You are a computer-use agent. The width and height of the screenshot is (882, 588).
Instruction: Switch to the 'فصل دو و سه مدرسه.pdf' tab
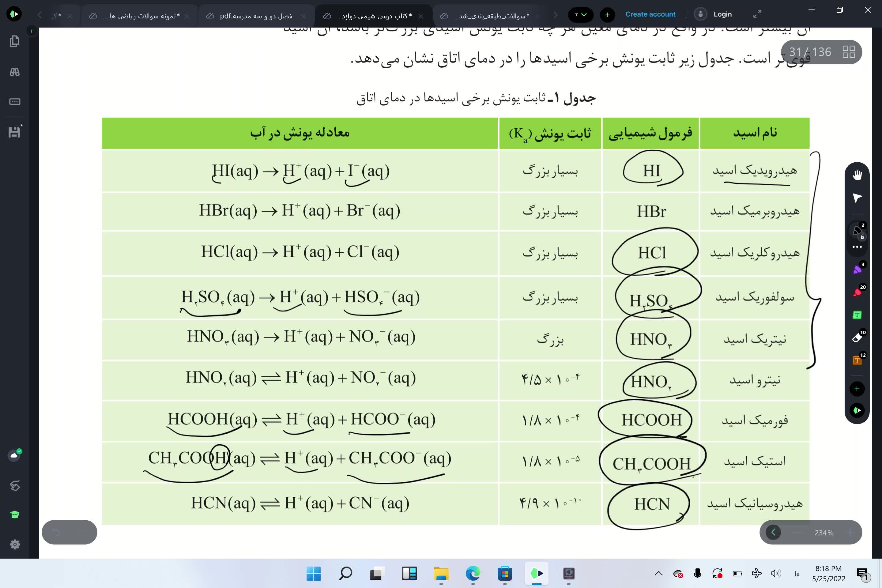[256, 16]
